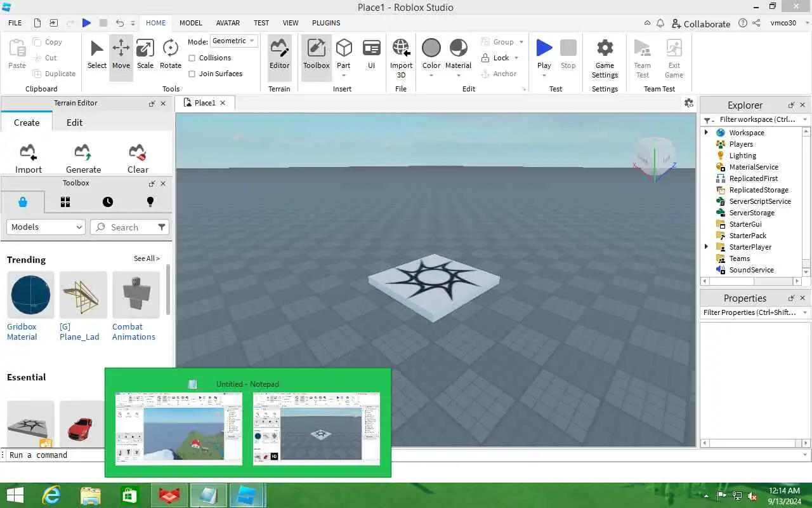This screenshot has width=812, height=508.
Task: Click the undo arrow in quick access bar
Action: pyautogui.click(x=120, y=23)
